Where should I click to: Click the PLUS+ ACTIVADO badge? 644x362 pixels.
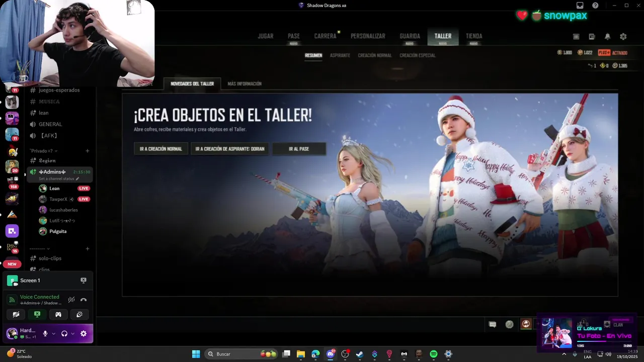tap(613, 53)
